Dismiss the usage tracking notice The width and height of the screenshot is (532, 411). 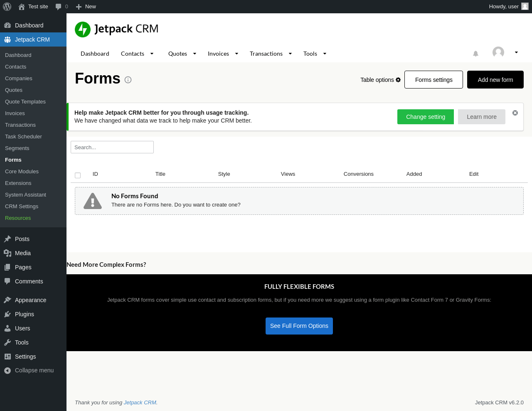click(515, 113)
